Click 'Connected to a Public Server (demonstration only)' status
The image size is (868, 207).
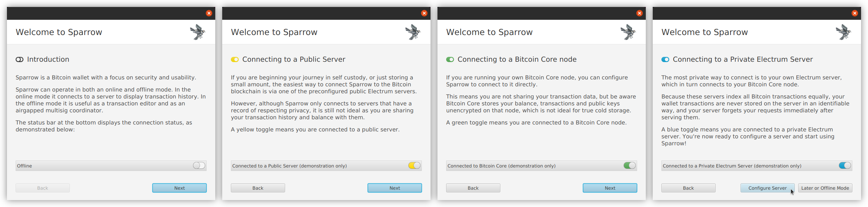pos(290,166)
